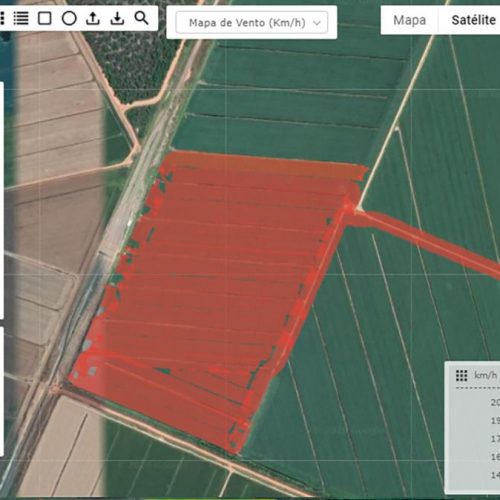Screen dimensions: 500x500
Task: Select the rectangle drawing tool
Action: (x=45, y=18)
